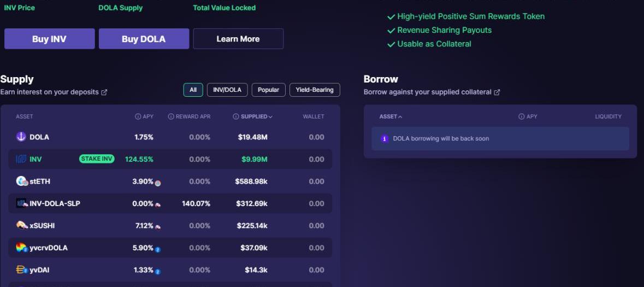
Task: Select the All supply filter
Action: [x=193, y=90]
